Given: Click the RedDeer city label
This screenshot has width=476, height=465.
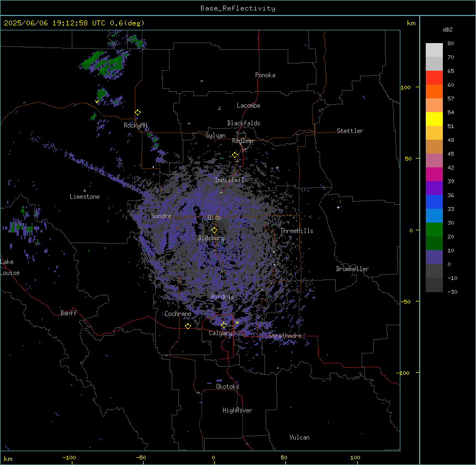Looking at the screenshot, I should pyautogui.click(x=243, y=141).
